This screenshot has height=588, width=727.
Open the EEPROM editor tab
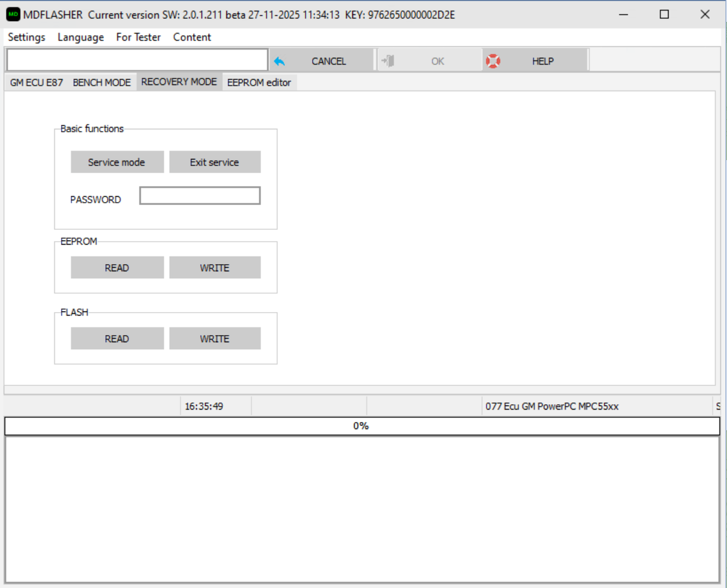(259, 83)
